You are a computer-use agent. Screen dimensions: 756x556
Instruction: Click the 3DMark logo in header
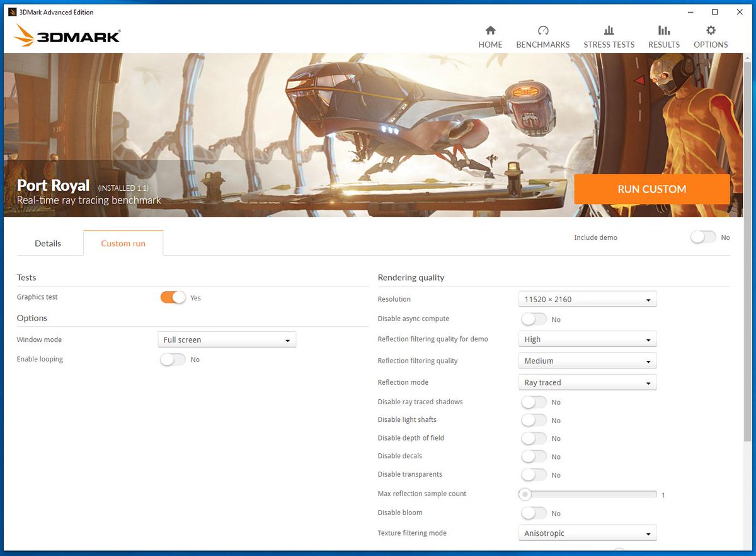point(67,36)
